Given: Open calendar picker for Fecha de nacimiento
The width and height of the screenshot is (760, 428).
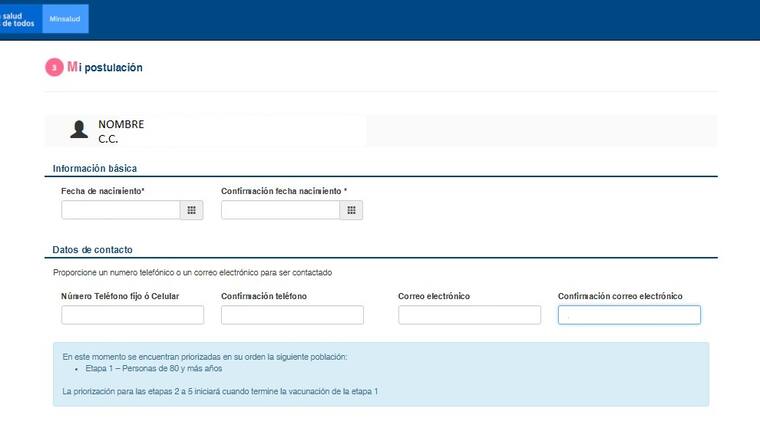Looking at the screenshot, I should point(192,210).
